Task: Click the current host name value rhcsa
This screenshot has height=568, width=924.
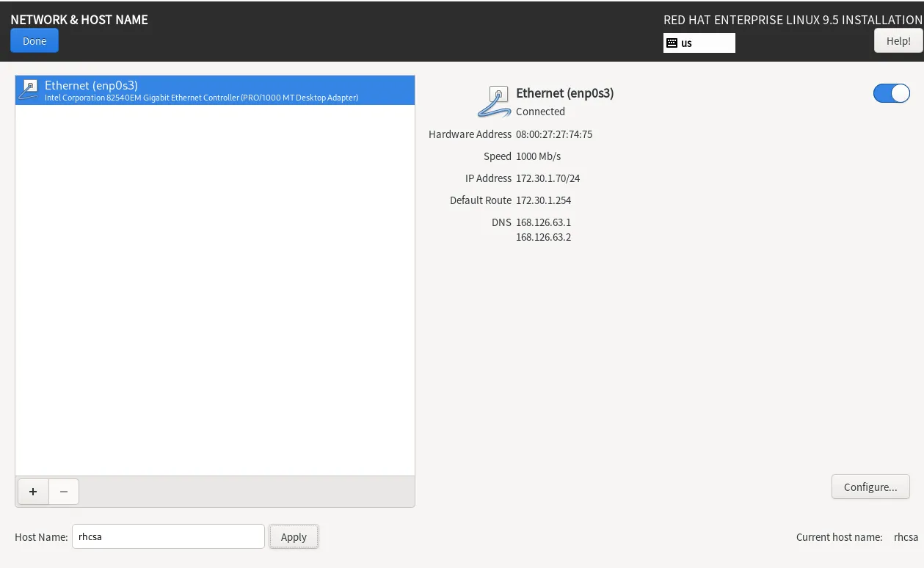Action: pyautogui.click(x=906, y=537)
